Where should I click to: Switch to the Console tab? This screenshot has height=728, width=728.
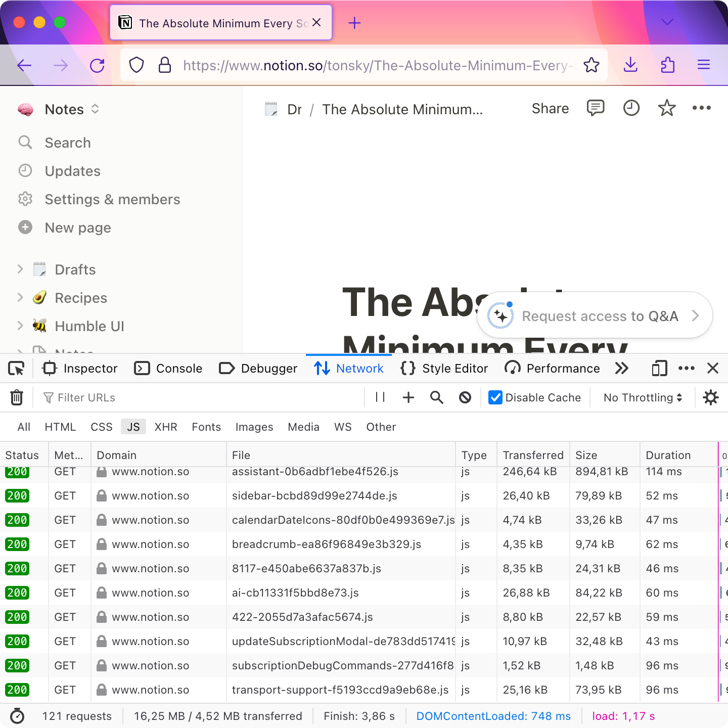(x=169, y=369)
